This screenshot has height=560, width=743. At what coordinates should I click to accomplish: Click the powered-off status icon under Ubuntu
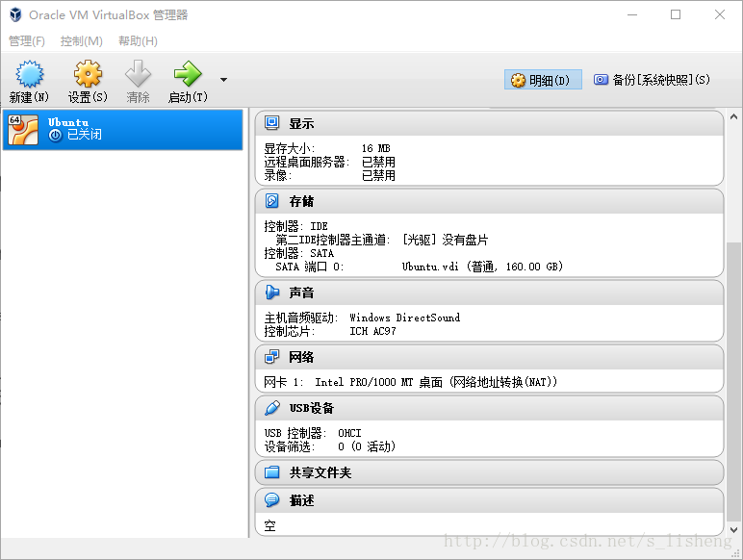(x=56, y=135)
